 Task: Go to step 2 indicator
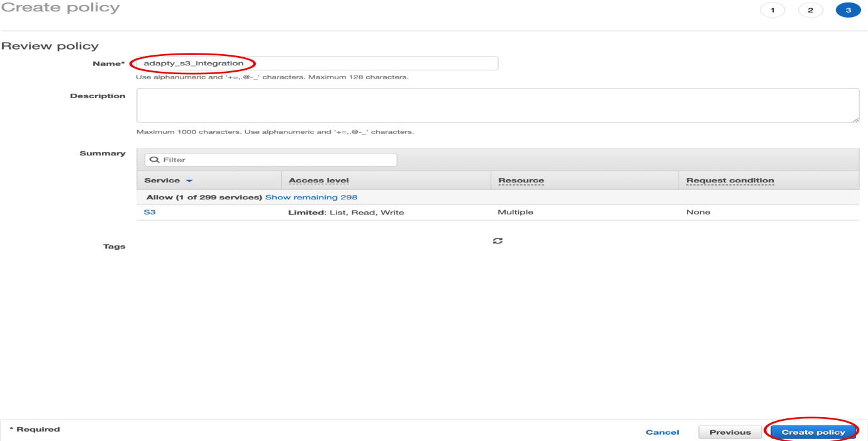(x=810, y=11)
